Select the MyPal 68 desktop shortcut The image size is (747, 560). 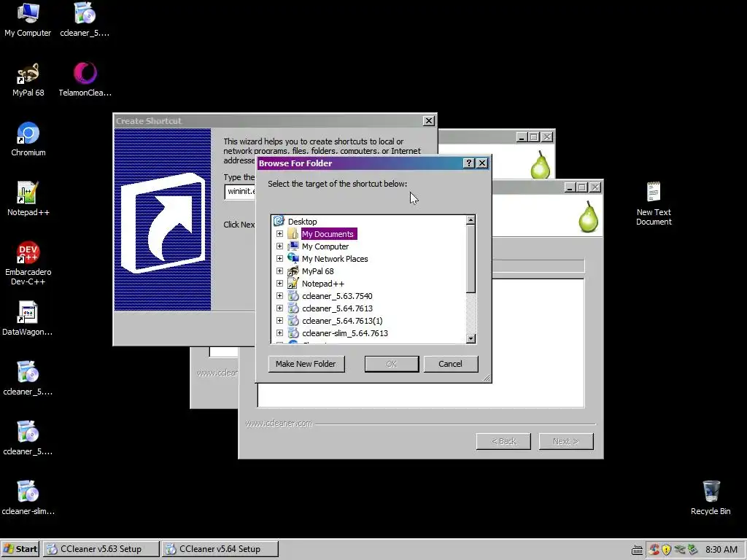pos(28,80)
